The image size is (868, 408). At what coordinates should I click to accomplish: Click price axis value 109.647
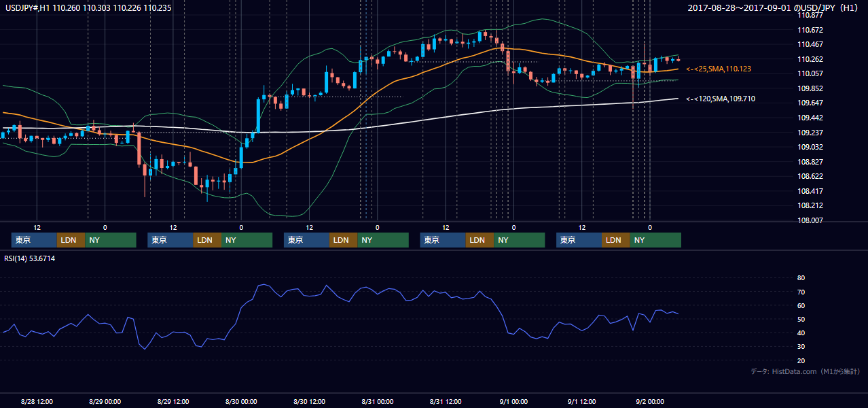[x=811, y=103]
